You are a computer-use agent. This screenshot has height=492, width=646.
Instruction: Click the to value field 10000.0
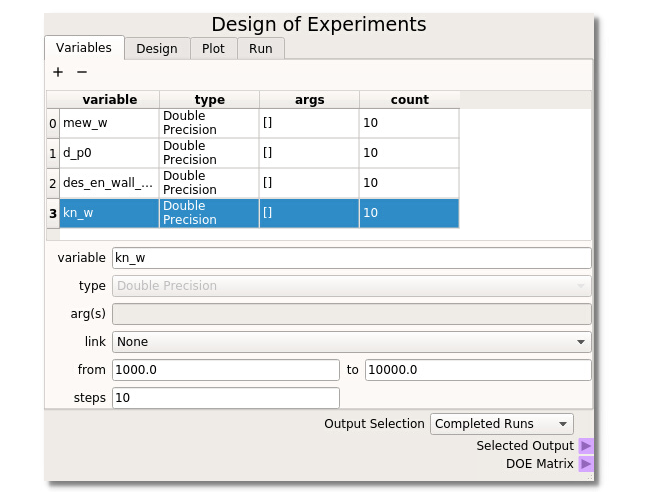click(477, 370)
